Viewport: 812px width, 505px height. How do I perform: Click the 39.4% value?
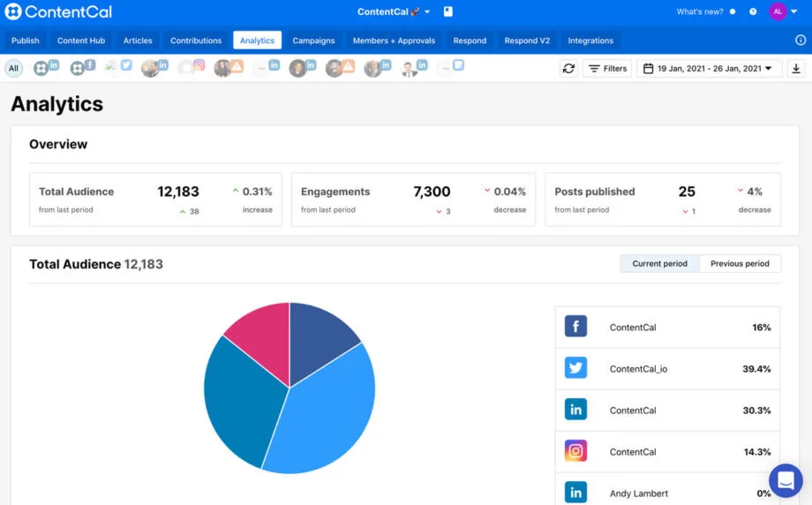(x=756, y=369)
